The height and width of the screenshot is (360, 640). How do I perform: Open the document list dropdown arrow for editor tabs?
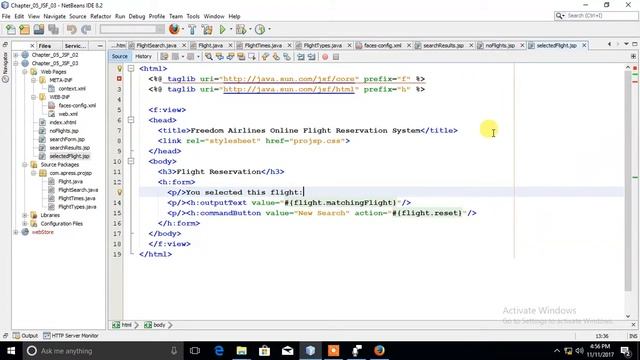click(626, 44)
